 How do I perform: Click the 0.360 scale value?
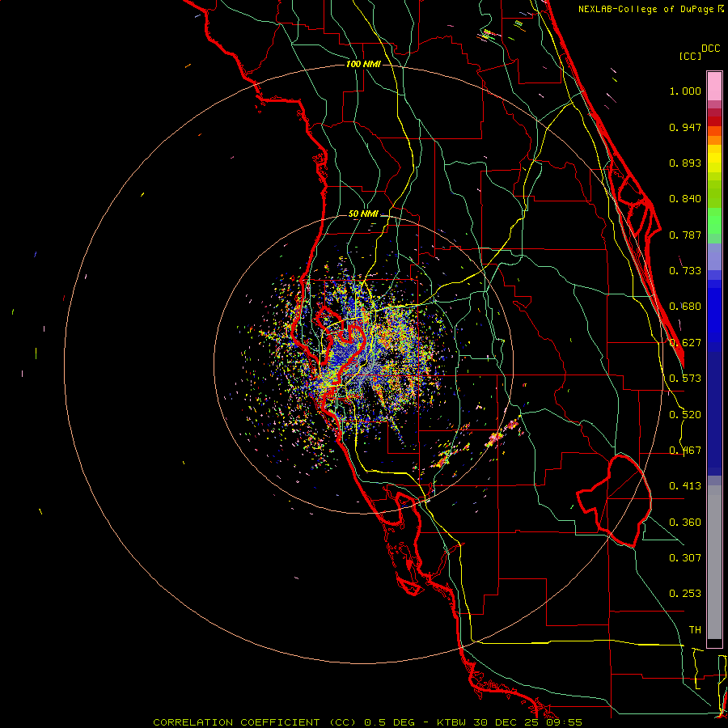(685, 523)
